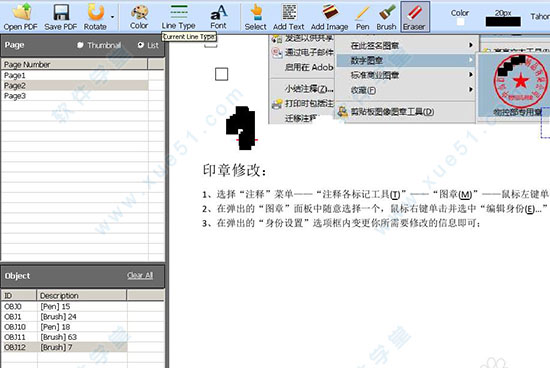
Task: Open the Tahoma font dropdown
Action: click(x=540, y=16)
